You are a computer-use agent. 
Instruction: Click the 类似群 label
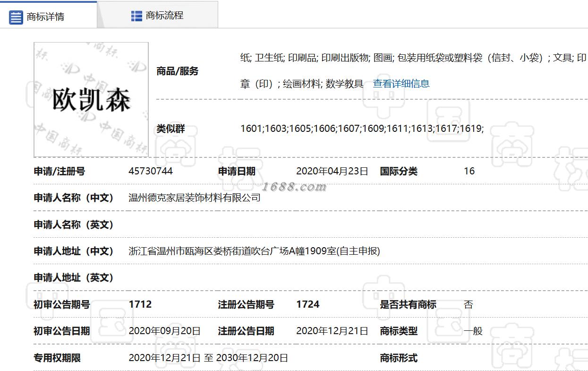coord(170,129)
